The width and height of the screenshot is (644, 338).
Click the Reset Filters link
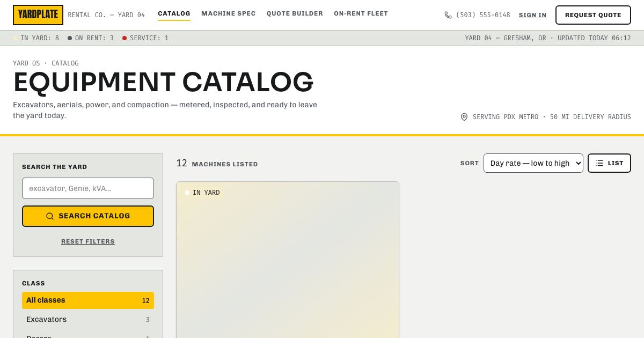[x=88, y=241]
